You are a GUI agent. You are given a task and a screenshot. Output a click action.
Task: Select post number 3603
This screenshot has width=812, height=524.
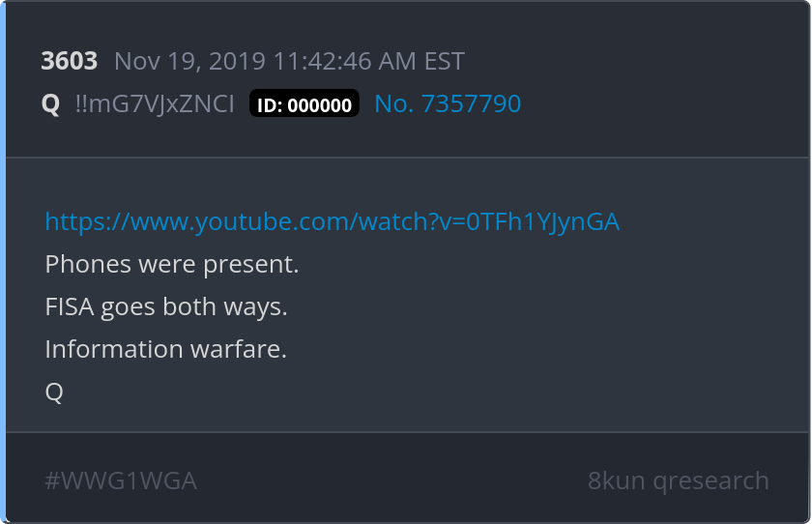[x=70, y=61]
